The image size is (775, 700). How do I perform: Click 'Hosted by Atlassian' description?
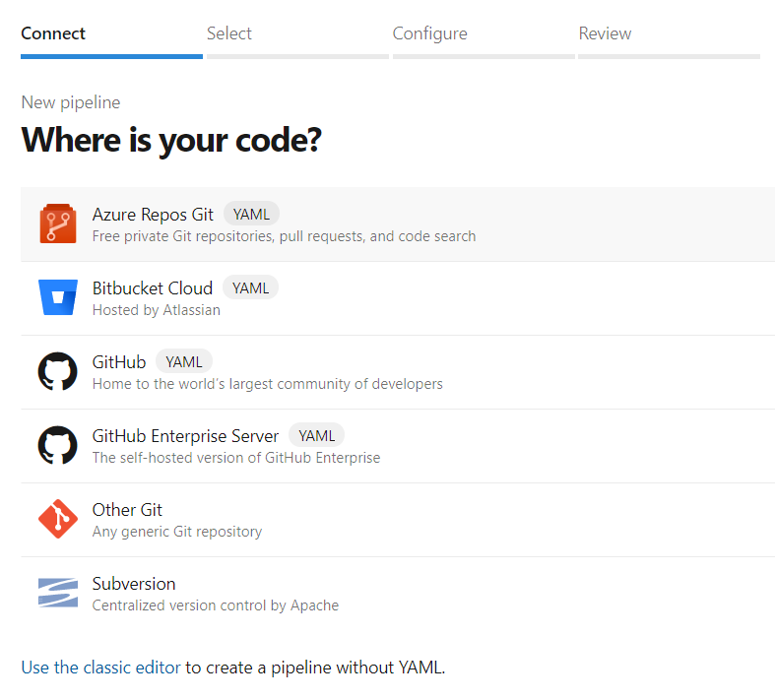pos(157,310)
